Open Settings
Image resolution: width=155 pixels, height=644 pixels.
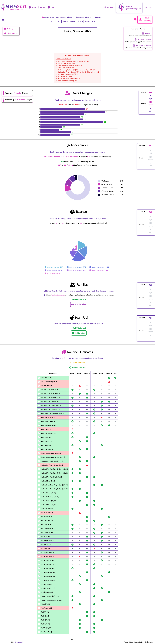pyautogui.click(x=9, y=29)
